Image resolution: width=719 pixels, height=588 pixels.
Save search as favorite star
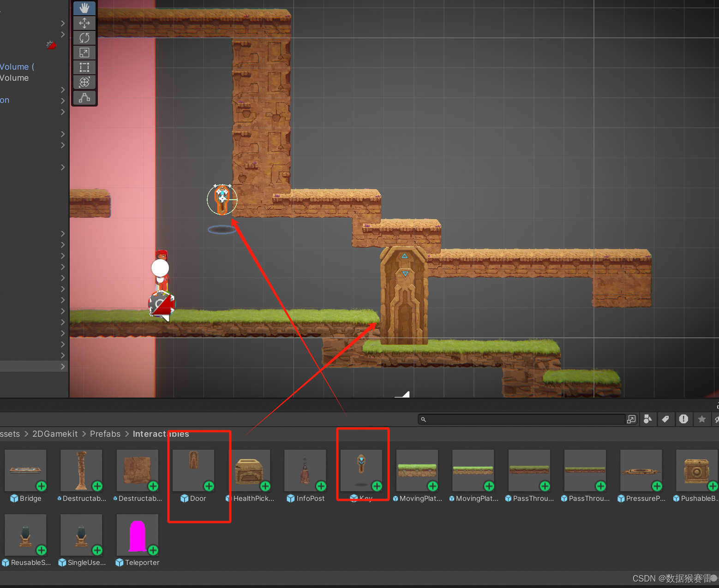[x=702, y=419]
